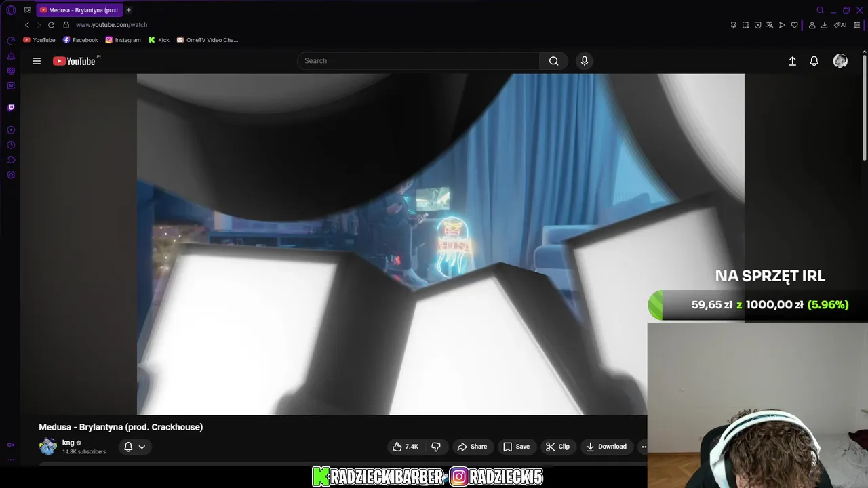Select the Medusa - Brylantyna tab
The width and height of the screenshot is (868, 488).
coord(79,10)
